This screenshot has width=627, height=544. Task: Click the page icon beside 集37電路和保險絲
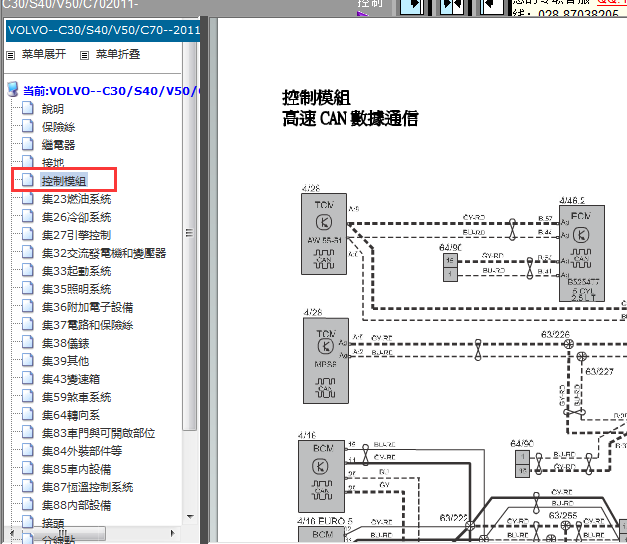tap(28, 324)
